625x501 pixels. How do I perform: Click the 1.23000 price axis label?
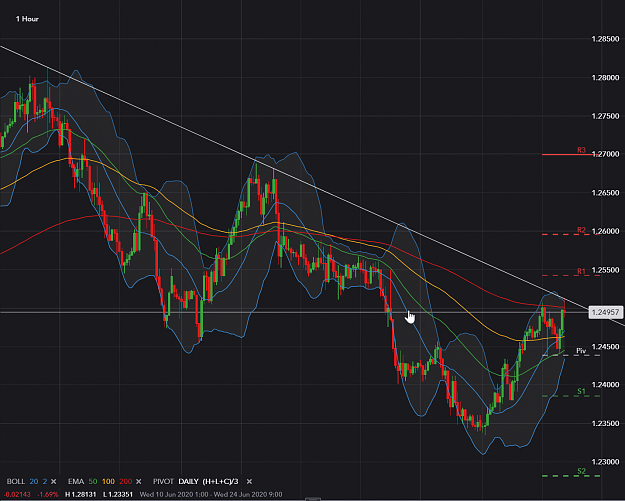point(605,462)
